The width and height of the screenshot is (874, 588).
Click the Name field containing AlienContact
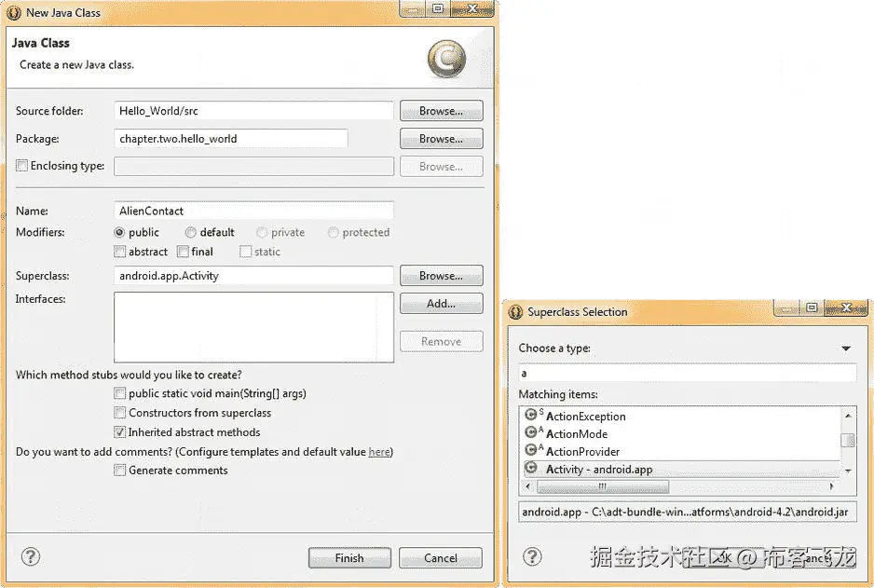(x=253, y=211)
